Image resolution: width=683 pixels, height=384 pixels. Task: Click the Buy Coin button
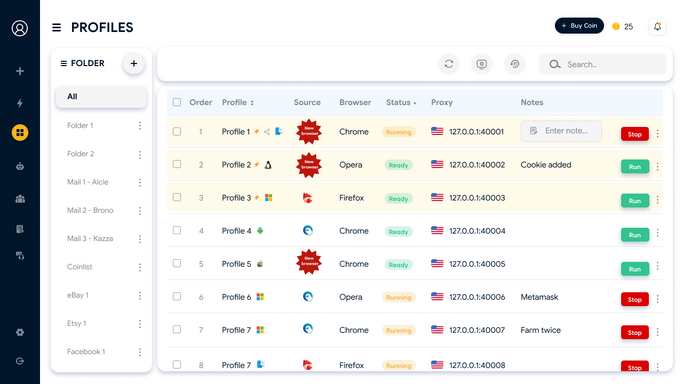[x=579, y=26]
